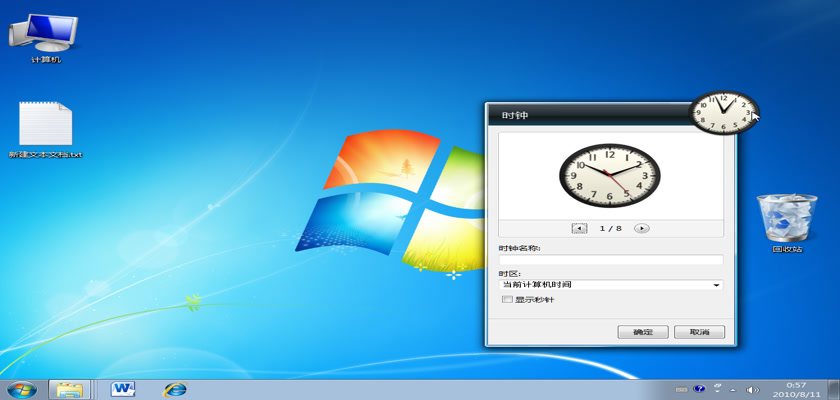This screenshot has height=400, width=840.
Task: Go to the previous clock style
Action: click(579, 228)
